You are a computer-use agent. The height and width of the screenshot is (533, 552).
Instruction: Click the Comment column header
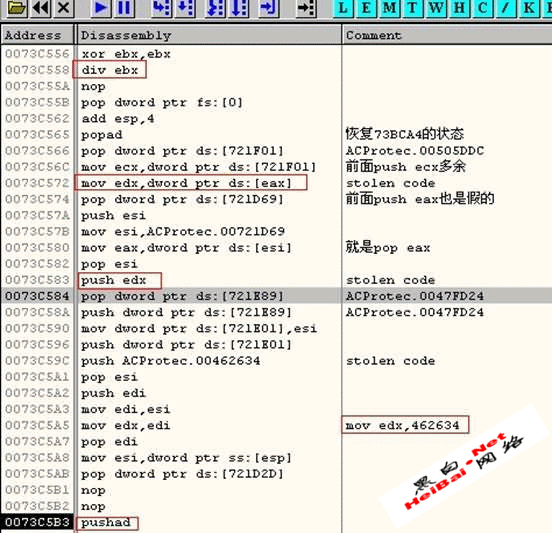[447, 35]
